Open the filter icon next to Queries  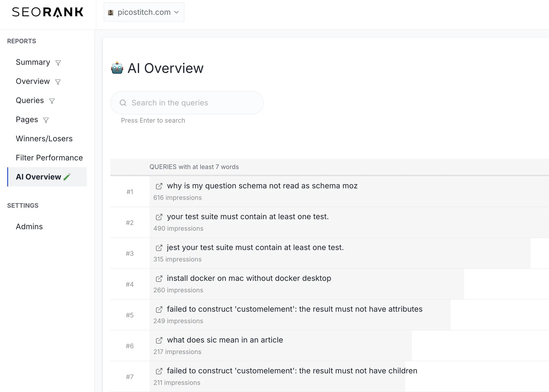52,101
